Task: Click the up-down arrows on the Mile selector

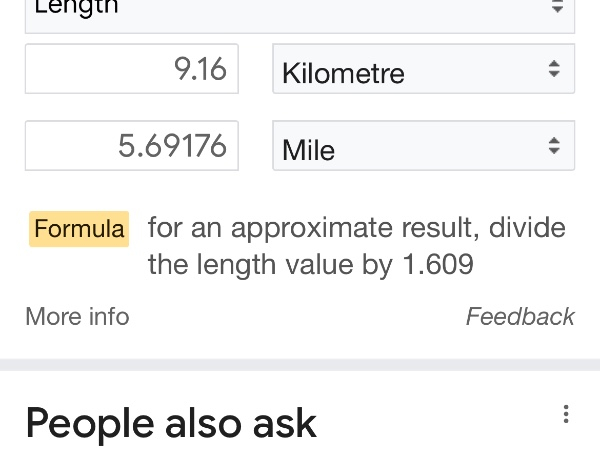Action: [553, 146]
